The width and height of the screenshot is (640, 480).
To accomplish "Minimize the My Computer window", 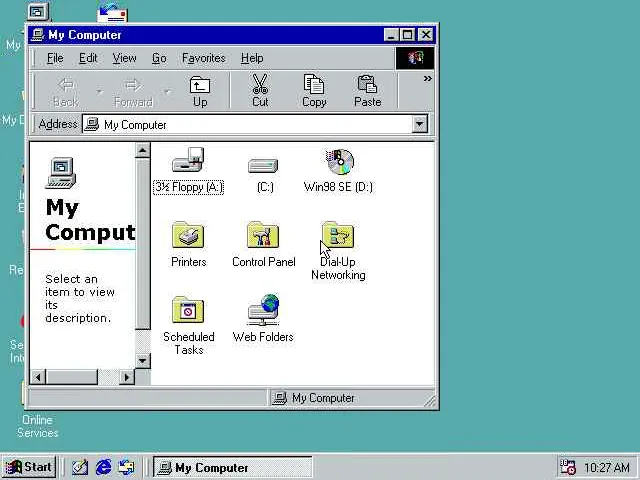I will pos(391,35).
